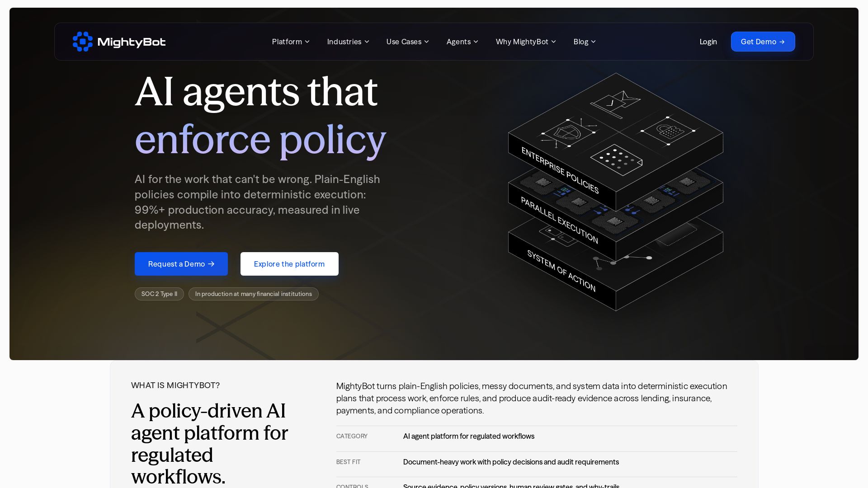Click the dotted grid icon on policies layer
The image size is (868, 488).
click(616, 160)
